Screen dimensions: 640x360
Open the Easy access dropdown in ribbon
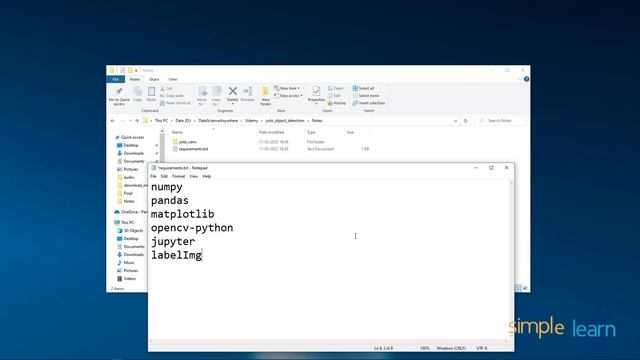click(288, 96)
